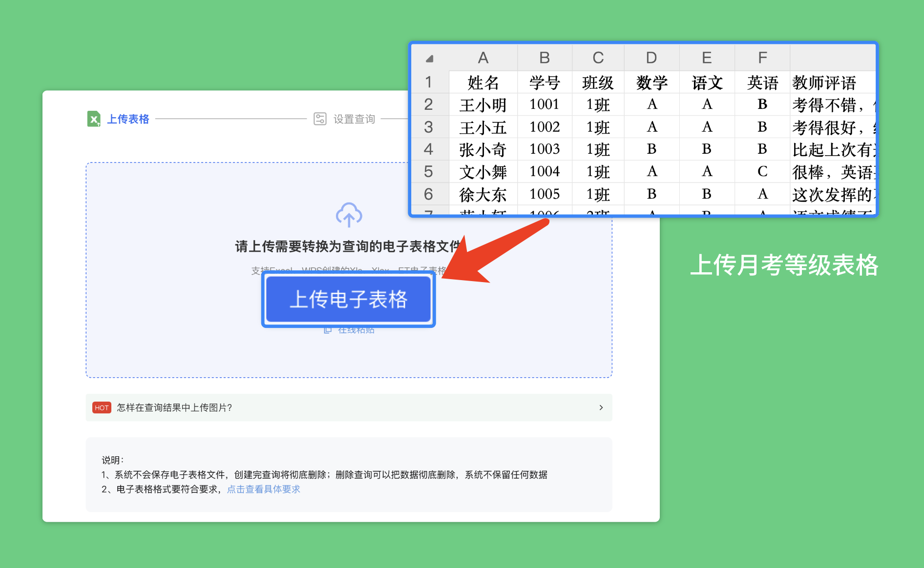Image resolution: width=924 pixels, height=568 pixels.
Task: Click 文小舞's 英语 grade C cell
Action: coord(762,172)
